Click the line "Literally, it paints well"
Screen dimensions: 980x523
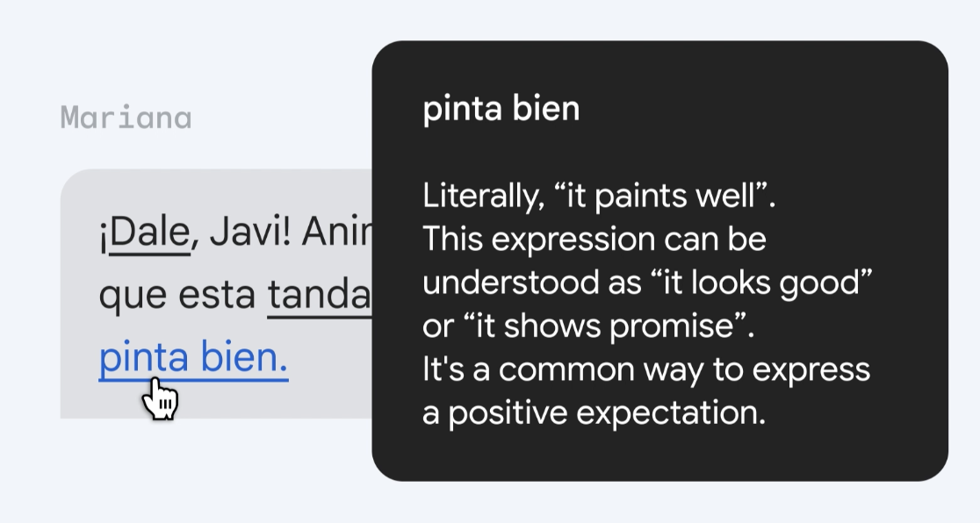tap(599, 197)
